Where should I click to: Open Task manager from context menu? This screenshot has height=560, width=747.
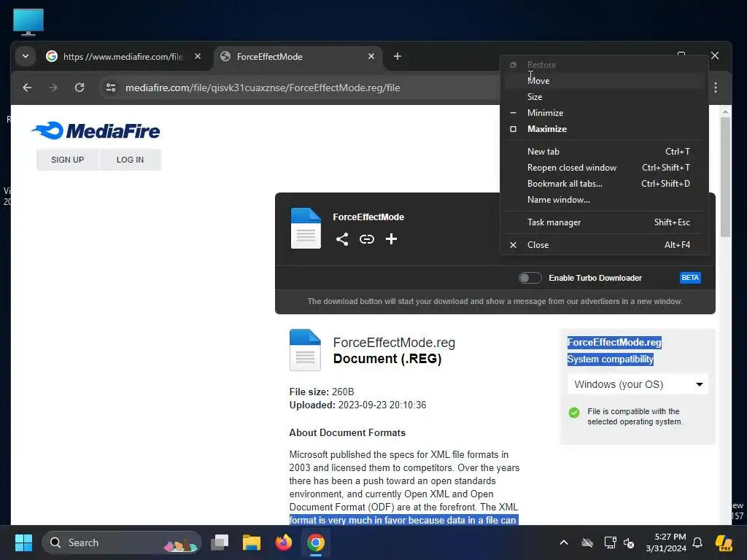tap(604, 222)
